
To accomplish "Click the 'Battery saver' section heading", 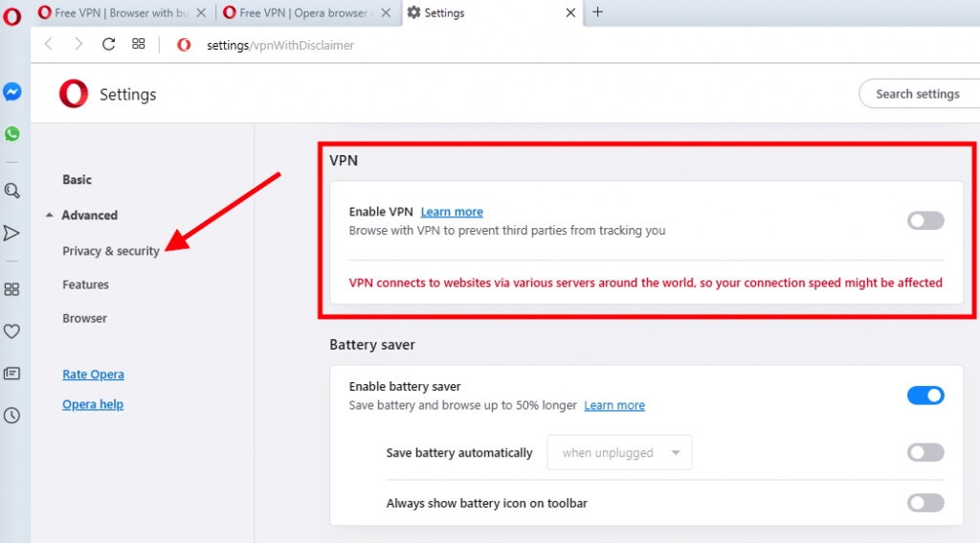I will [372, 345].
